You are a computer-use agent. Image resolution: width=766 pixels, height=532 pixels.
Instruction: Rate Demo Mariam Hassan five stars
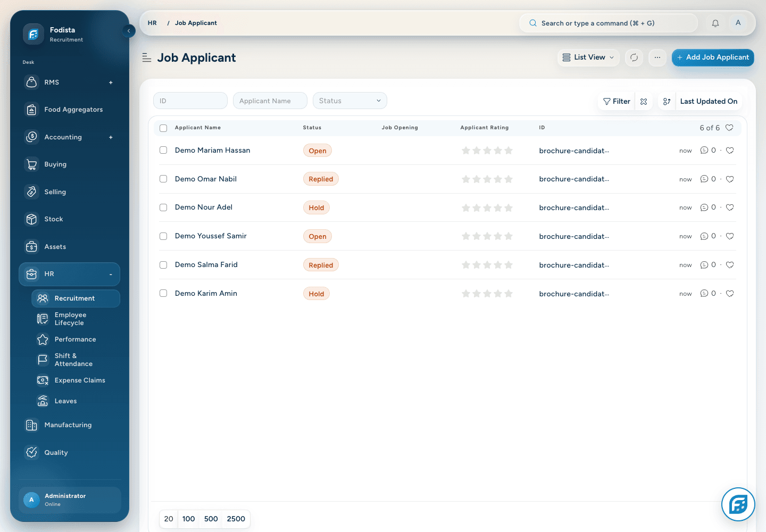click(x=509, y=151)
